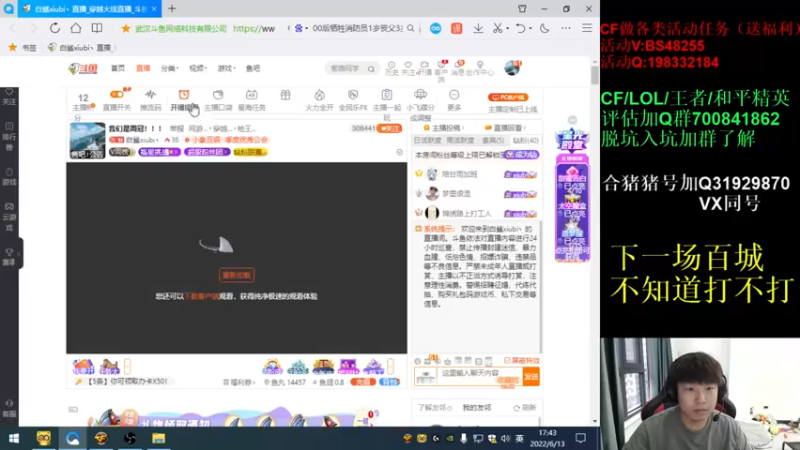The width and height of the screenshot is (800, 450).
Task: Click the bookmark star beside the address
Action: tap(126, 29)
